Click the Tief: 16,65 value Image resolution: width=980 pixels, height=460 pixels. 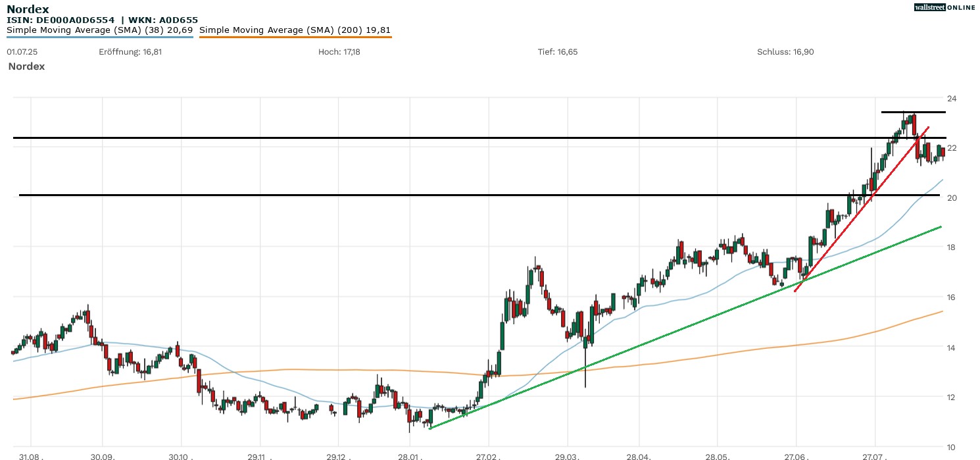point(558,51)
